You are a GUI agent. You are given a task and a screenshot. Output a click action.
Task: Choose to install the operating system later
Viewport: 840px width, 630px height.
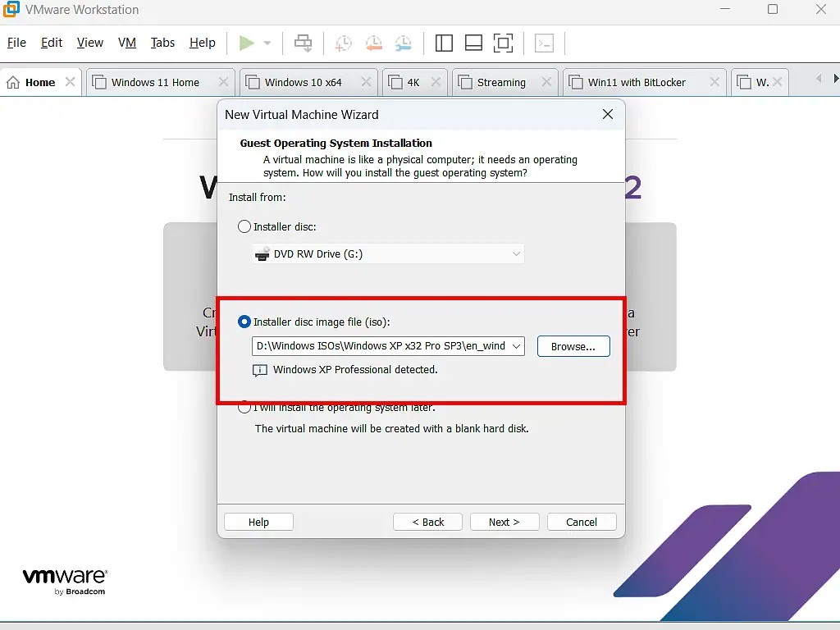click(x=244, y=407)
